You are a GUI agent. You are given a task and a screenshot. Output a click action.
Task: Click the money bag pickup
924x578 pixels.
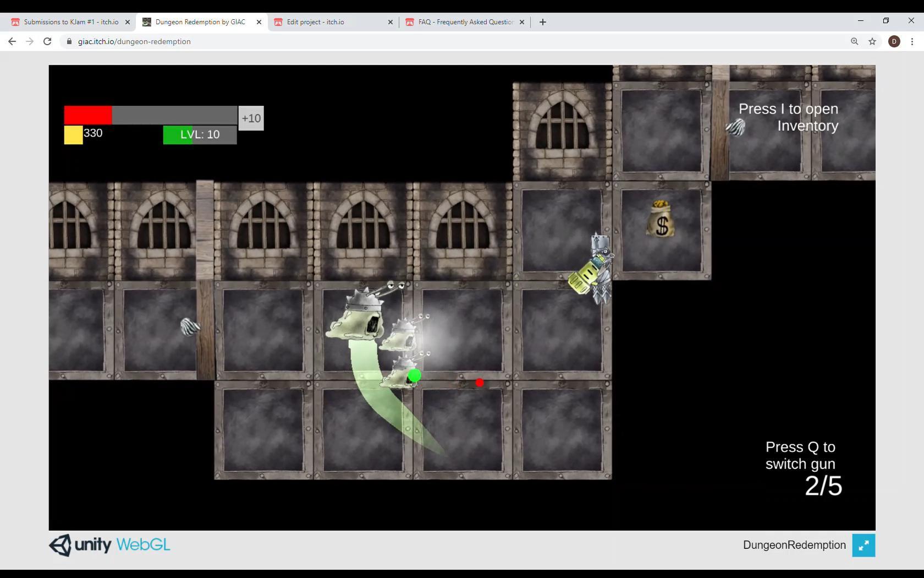point(661,219)
